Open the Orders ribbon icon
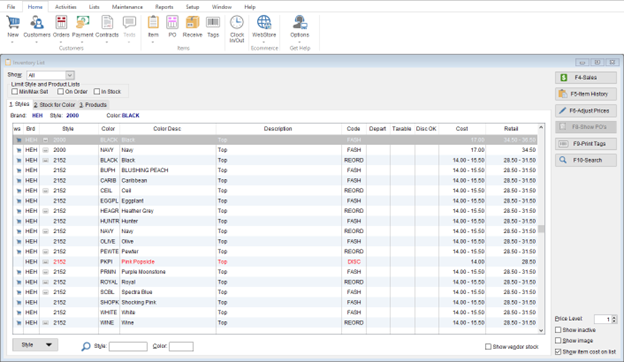This screenshot has width=624, height=362. [61, 23]
